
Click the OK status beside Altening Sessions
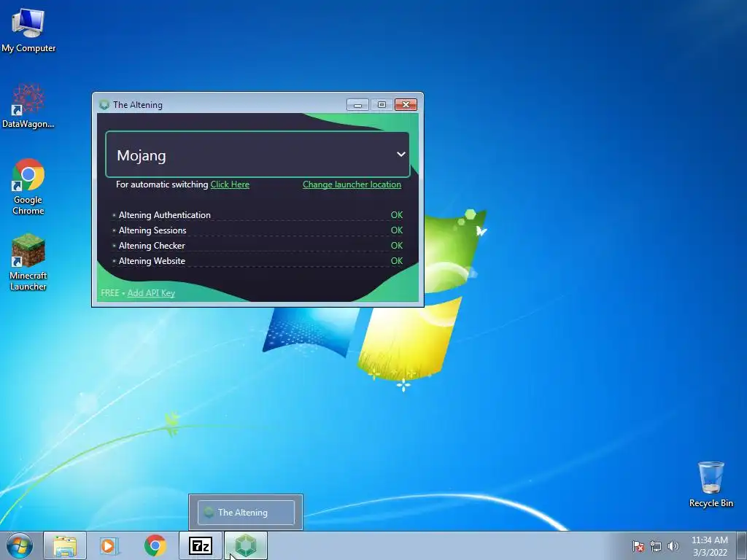(x=396, y=230)
